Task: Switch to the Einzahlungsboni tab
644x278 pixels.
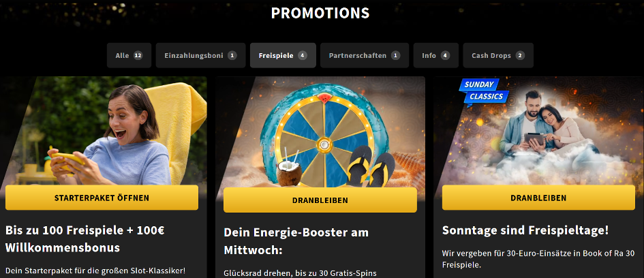Action: pyautogui.click(x=200, y=55)
